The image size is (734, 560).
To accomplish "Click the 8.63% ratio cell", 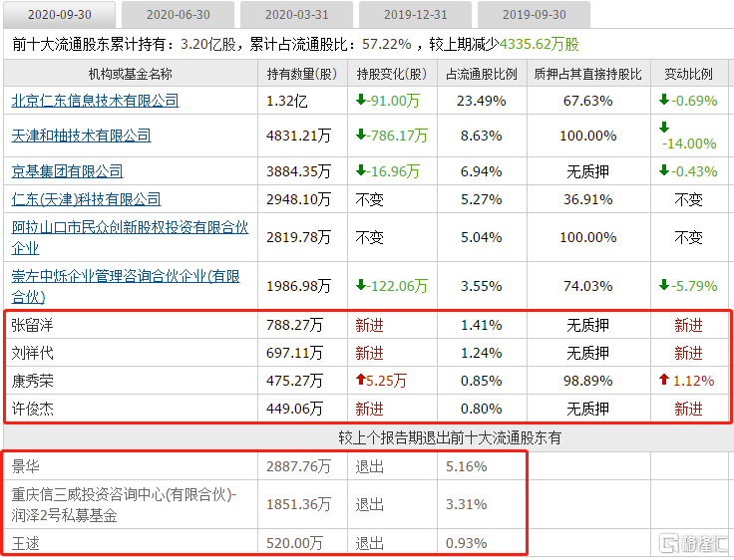I will (x=482, y=136).
